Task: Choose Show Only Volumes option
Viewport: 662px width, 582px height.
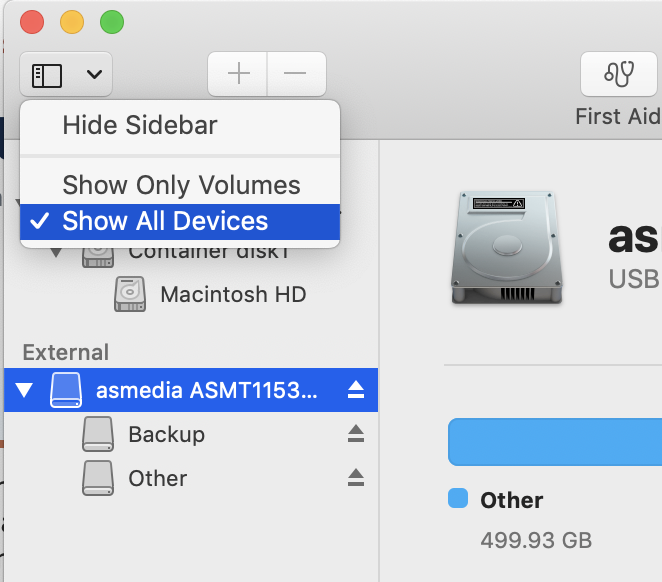Action: coord(181,185)
